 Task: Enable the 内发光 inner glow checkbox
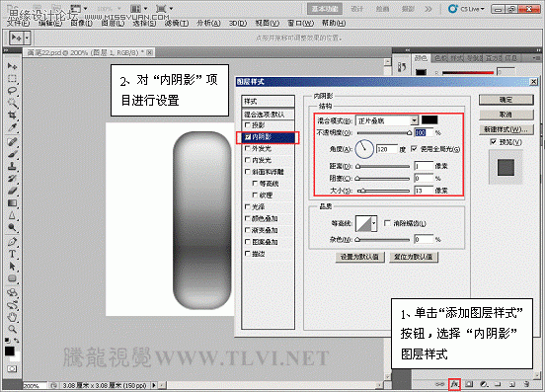coord(248,160)
